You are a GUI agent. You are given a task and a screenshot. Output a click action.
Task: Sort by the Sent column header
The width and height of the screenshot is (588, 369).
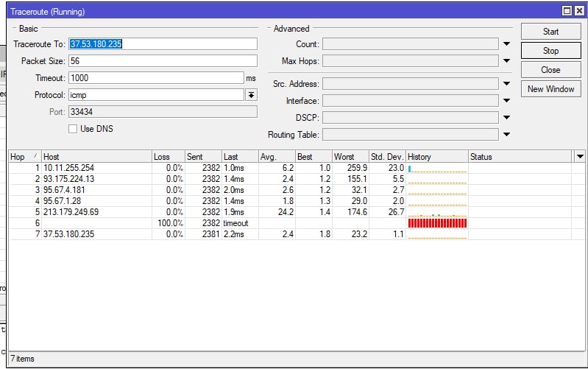[203, 157]
